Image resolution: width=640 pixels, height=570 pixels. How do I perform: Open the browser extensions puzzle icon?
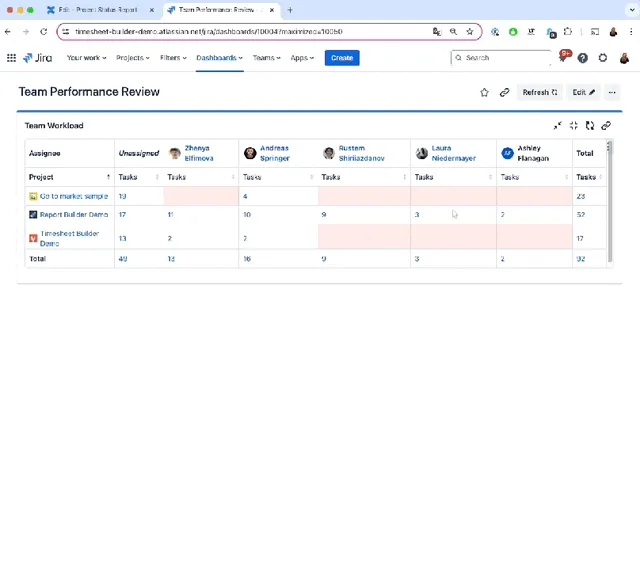568,31
